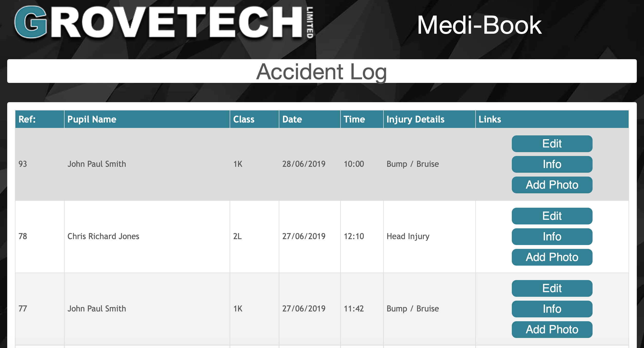644x348 pixels.
Task: View Info for Head Injury record
Action: point(552,237)
